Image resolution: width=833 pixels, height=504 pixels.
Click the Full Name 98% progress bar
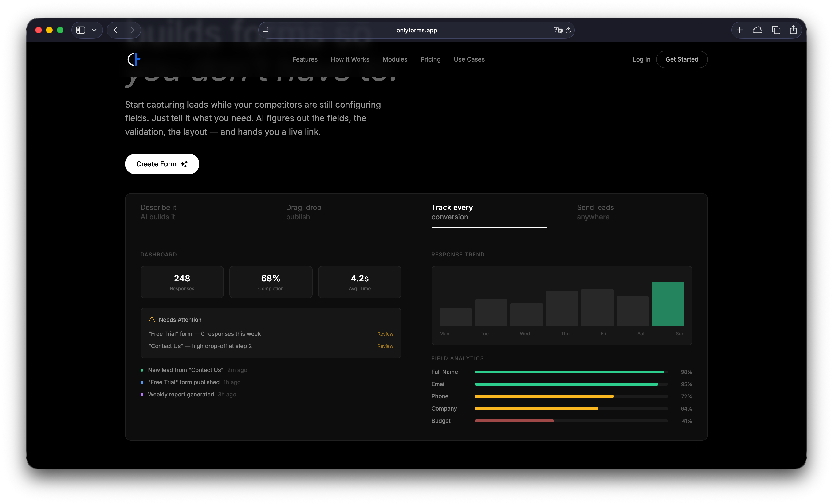pos(571,372)
